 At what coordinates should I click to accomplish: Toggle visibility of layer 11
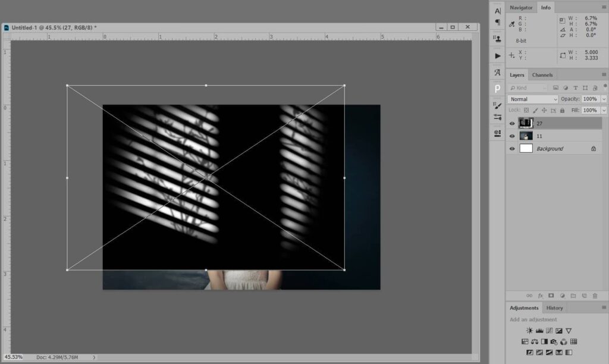click(x=512, y=136)
